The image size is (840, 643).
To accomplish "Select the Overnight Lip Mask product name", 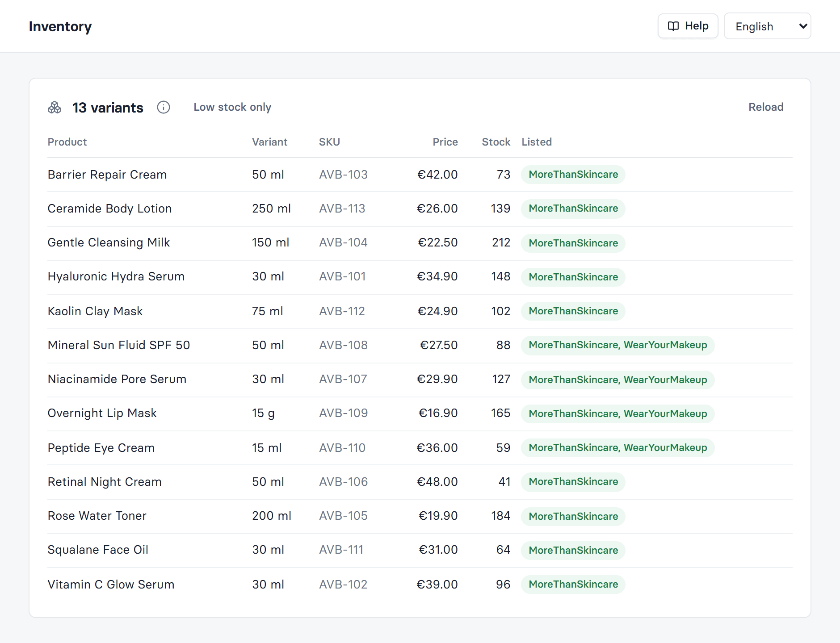I will 102,413.
